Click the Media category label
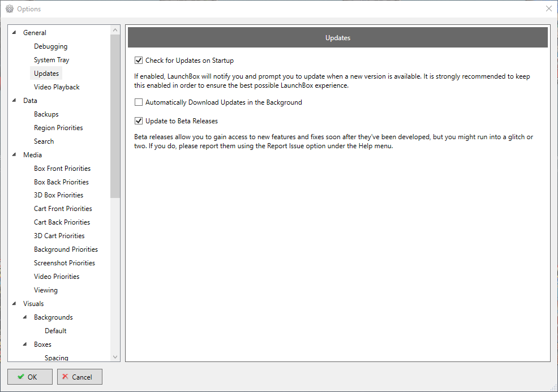 [x=32, y=155]
